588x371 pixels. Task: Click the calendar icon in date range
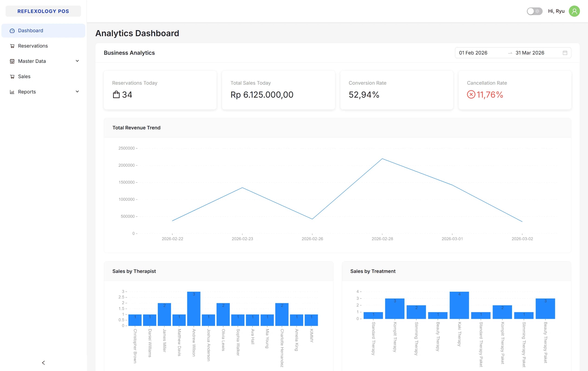point(565,53)
